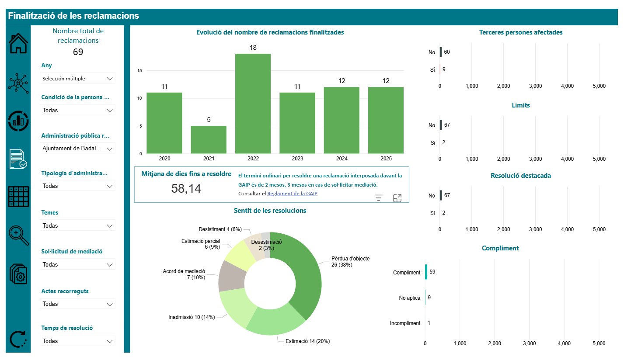Select the 2022 bar in evolution chart

point(253,104)
